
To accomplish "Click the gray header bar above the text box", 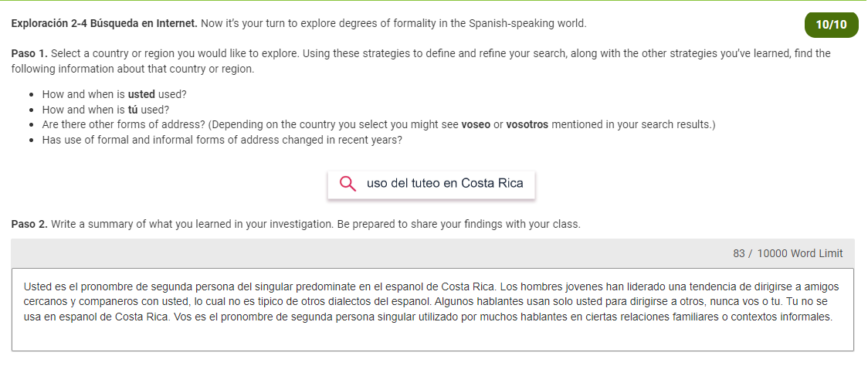I will (x=432, y=253).
